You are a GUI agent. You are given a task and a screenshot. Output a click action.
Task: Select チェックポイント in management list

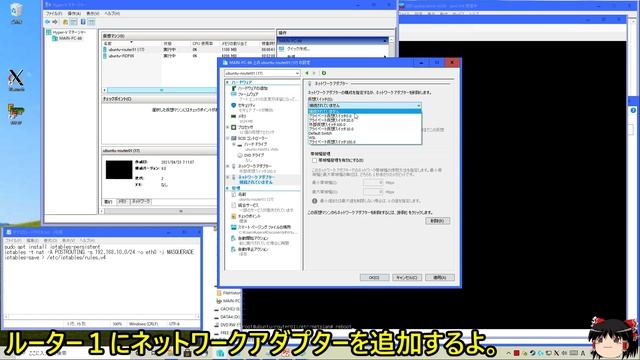coord(249,216)
